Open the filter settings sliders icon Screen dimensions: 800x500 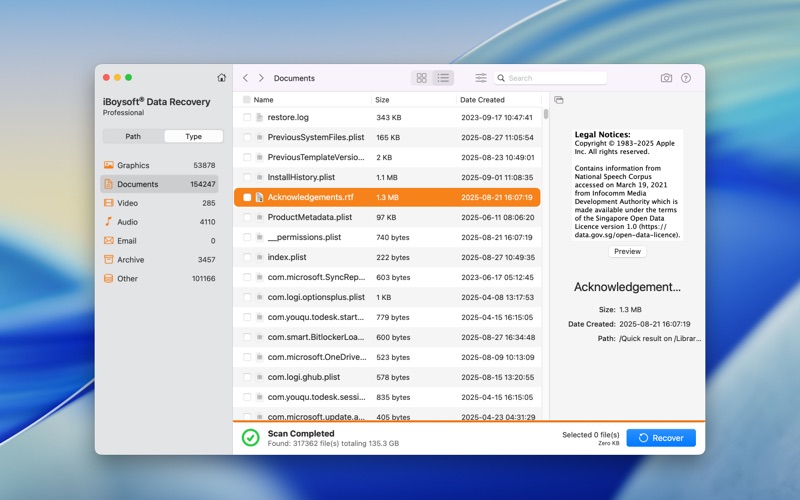[481, 78]
